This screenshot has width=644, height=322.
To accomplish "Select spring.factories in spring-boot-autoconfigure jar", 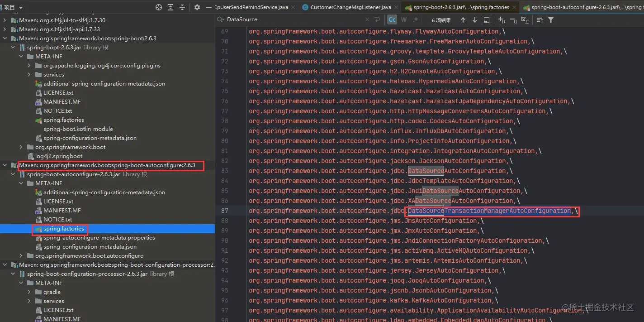I will (64, 229).
